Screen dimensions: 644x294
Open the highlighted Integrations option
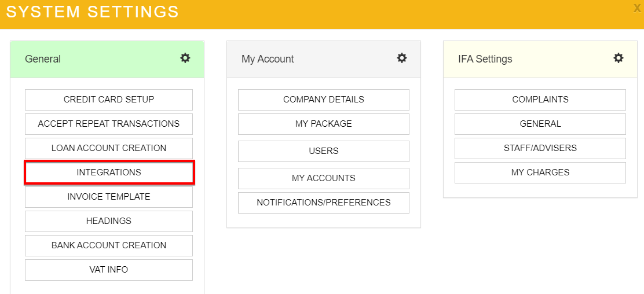(109, 172)
